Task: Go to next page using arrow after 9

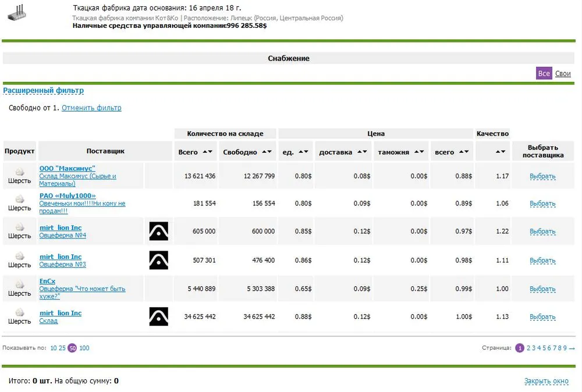Action: 572,348
